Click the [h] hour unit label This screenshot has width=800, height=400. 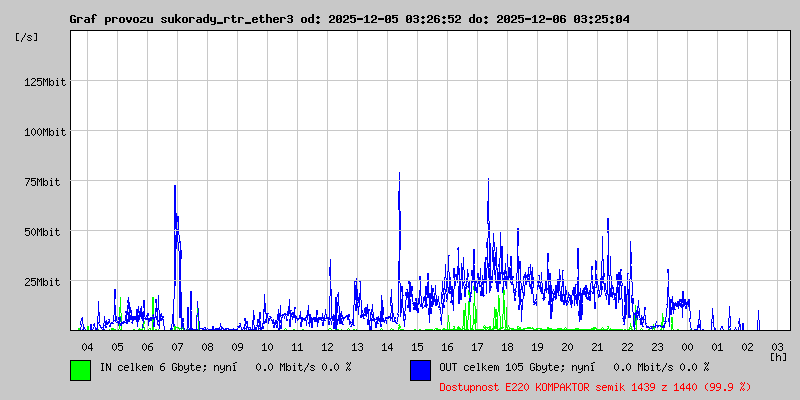(x=778, y=356)
